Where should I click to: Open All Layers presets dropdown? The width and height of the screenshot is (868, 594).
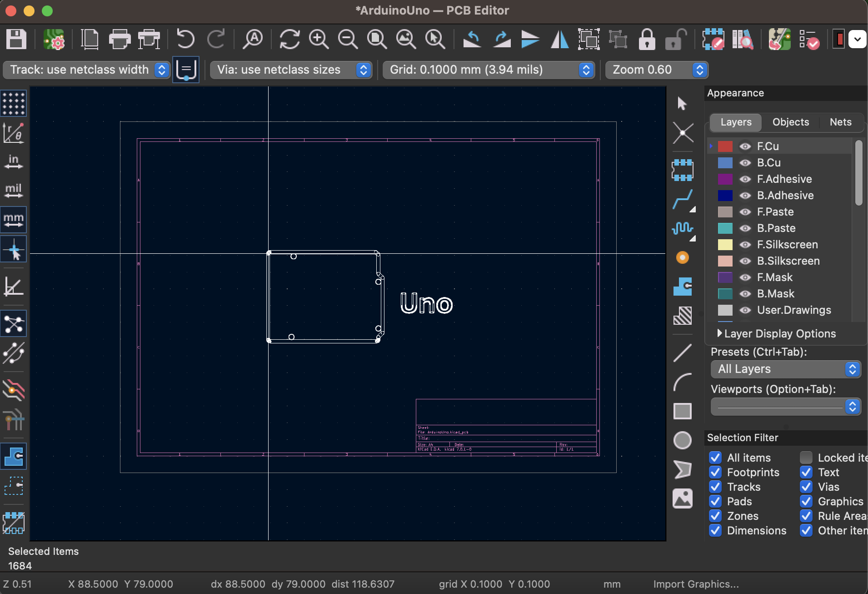pos(786,369)
